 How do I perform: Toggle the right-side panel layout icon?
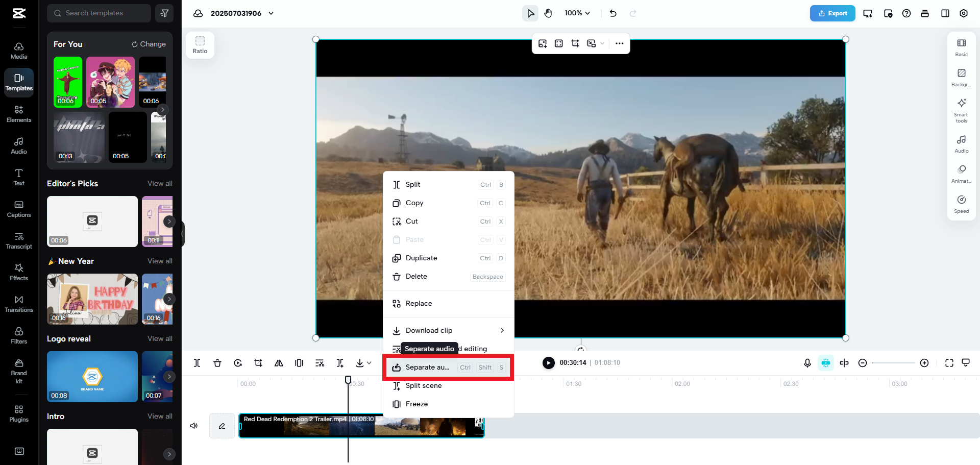click(945, 13)
